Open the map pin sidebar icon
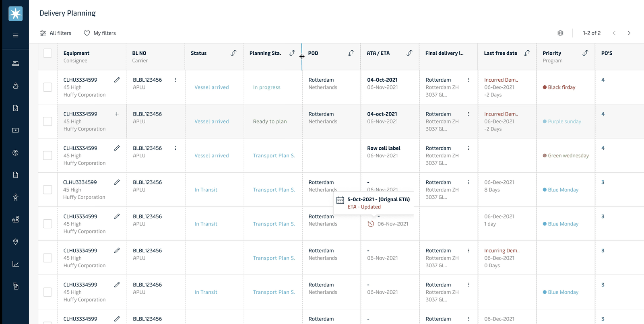The height and width of the screenshot is (324, 644). click(x=16, y=241)
